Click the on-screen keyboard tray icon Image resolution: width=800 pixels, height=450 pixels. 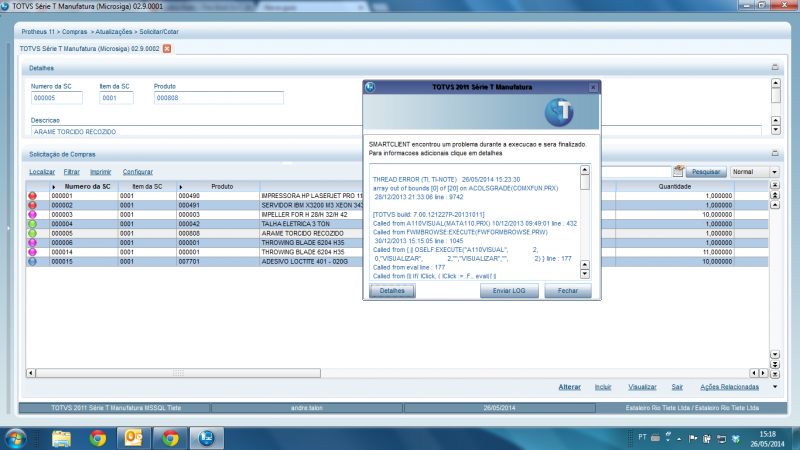[x=656, y=438]
